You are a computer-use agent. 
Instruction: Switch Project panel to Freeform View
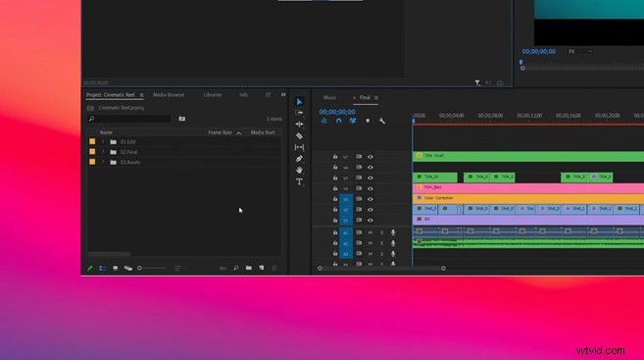(x=128, y=268)
